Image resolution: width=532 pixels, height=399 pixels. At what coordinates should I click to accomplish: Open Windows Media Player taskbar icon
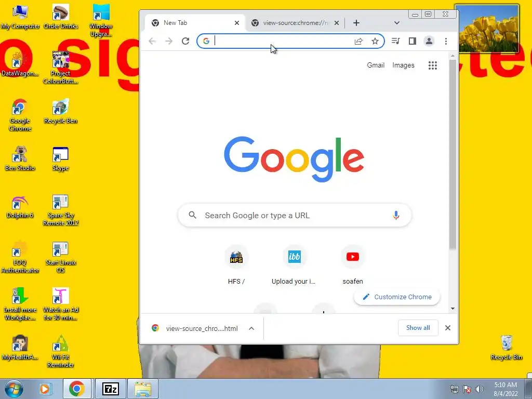[45, 389]
